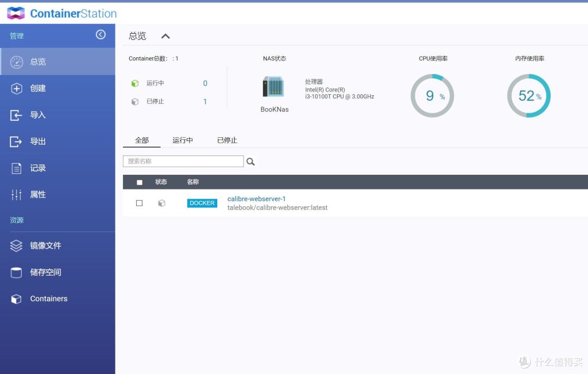Click the memory usage 52% gauge
588x374 pixels.
529,96
